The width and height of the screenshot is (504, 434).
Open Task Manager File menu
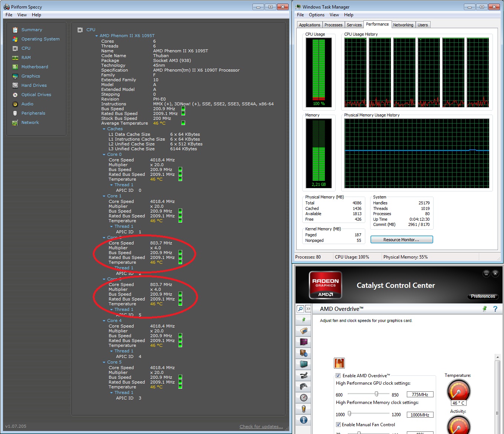click(300, 15)
